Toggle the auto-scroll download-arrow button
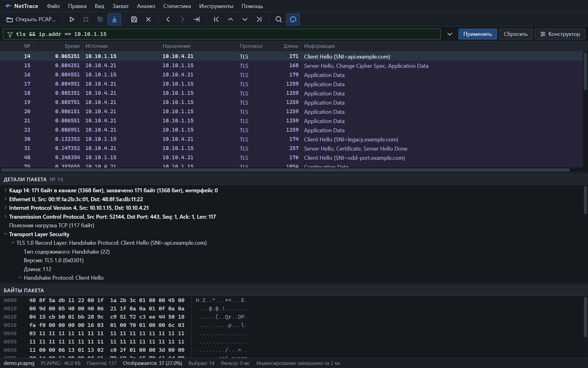 pyautogui.click(x=114, y=19)
